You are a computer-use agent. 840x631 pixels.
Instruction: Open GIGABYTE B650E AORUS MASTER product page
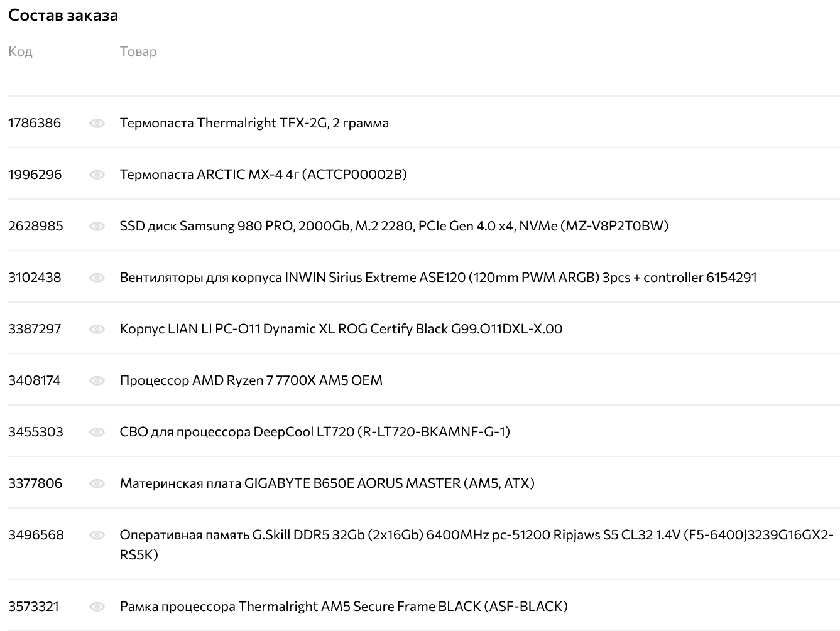click(x=327, y=483)
